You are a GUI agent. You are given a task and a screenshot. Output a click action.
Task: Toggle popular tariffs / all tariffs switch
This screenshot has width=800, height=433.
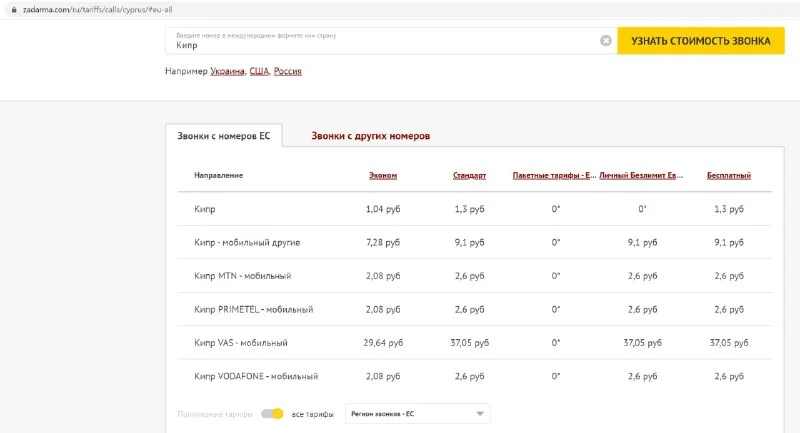[x=272, y=414]
